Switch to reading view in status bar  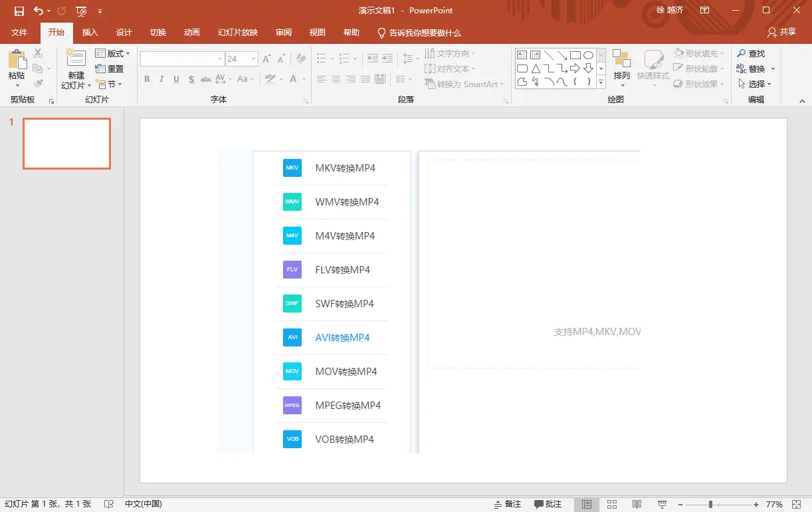[637, 505]
